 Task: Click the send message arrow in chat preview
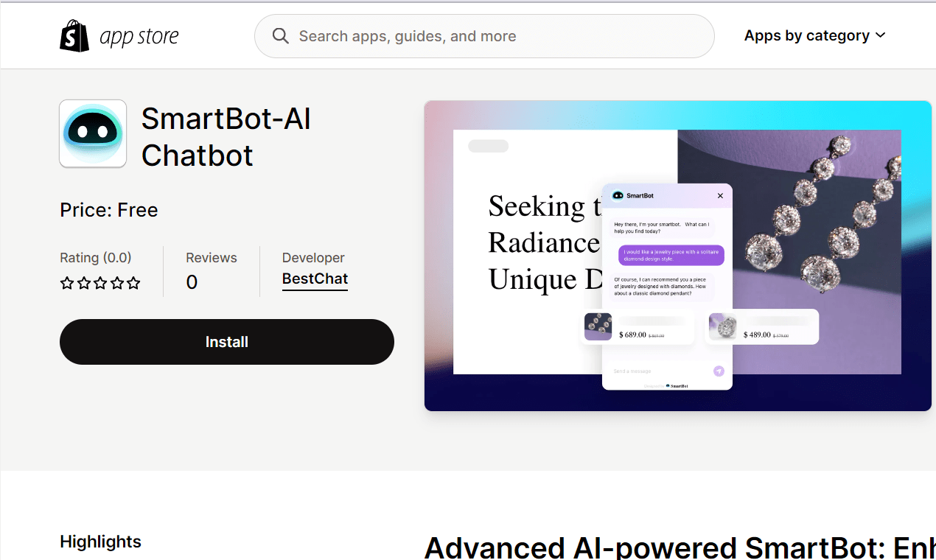(719, 371)
